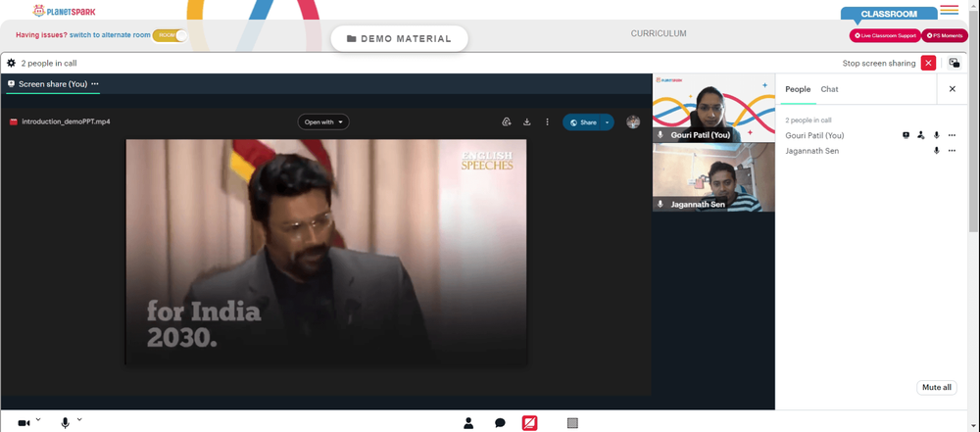The width and height of the screenshot is (980, 432).
Task: Click the picture-in-picture layout icon
Action: click(954, 63)
